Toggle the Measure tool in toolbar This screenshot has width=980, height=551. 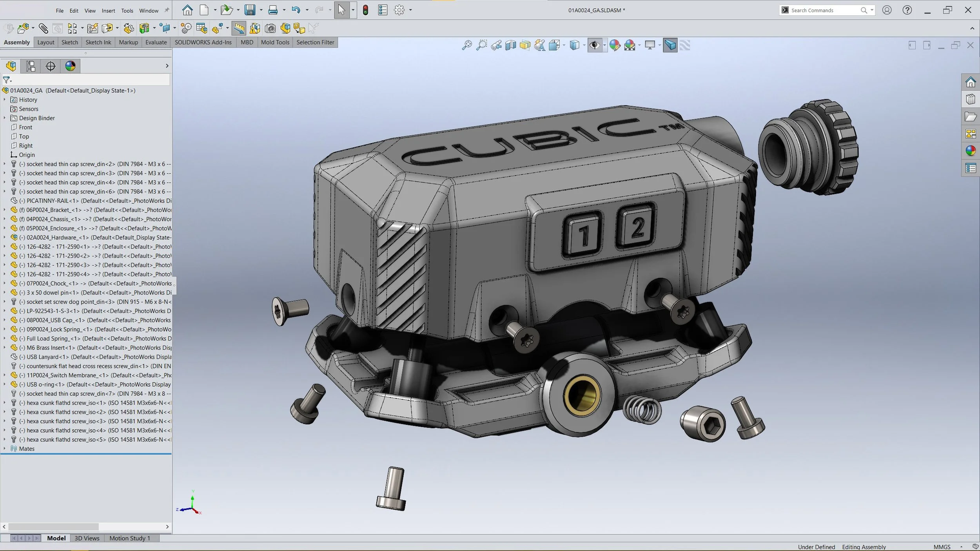coord(239,28)
